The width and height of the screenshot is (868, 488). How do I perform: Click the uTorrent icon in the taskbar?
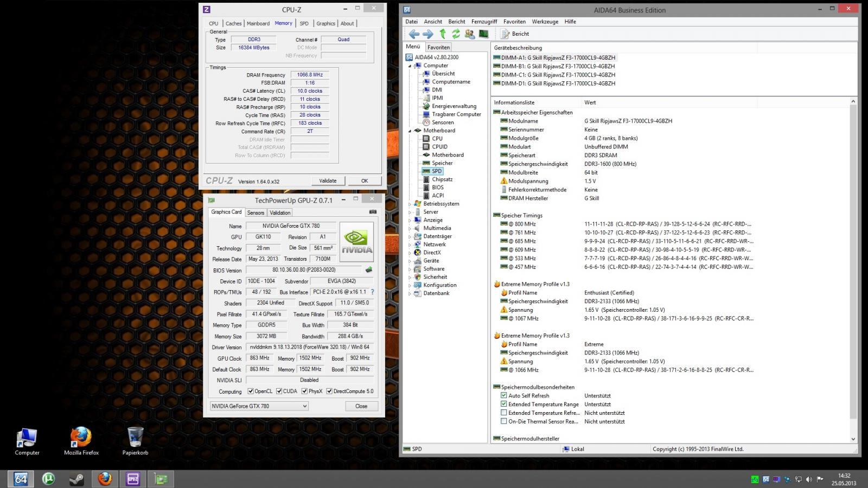(48, 479)
